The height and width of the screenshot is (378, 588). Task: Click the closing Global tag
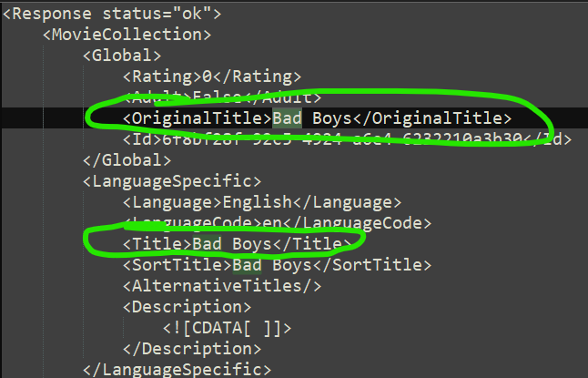127,160
